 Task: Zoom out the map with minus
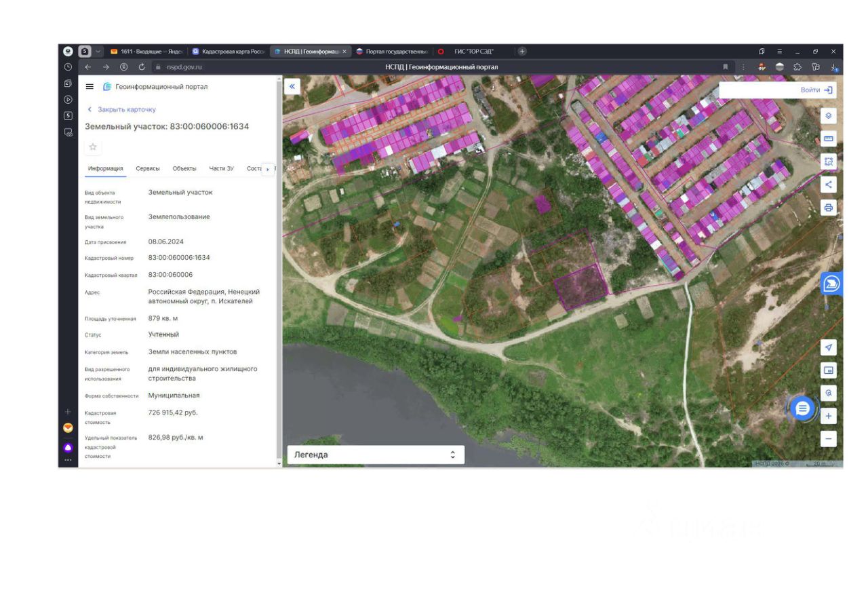click(828, 439)
